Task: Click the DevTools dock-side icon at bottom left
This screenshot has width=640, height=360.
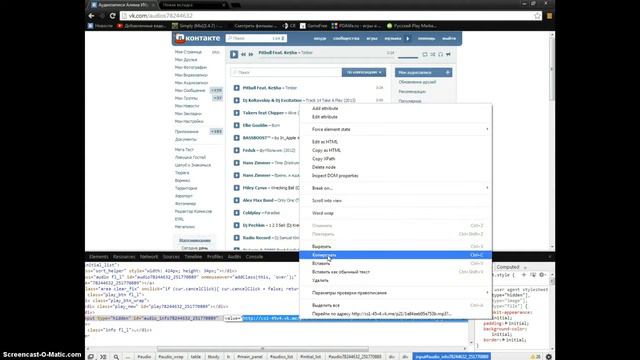Action: pyautogui.click(x=91, y=357)
